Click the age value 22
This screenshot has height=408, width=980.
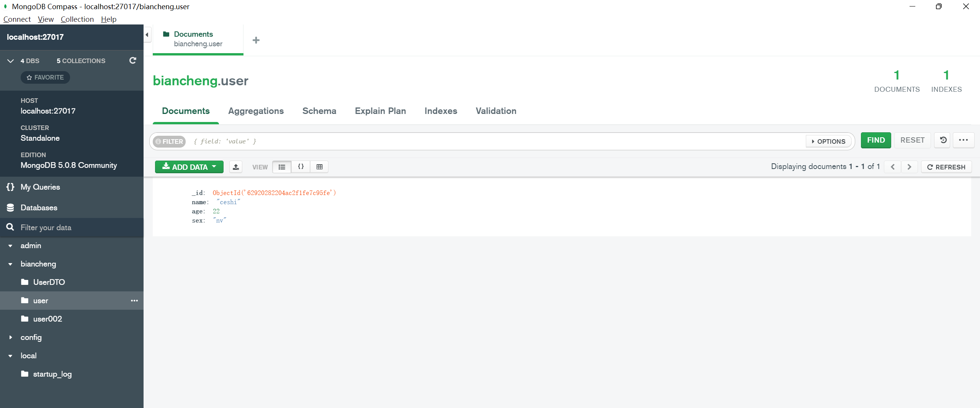pos(216,211)
